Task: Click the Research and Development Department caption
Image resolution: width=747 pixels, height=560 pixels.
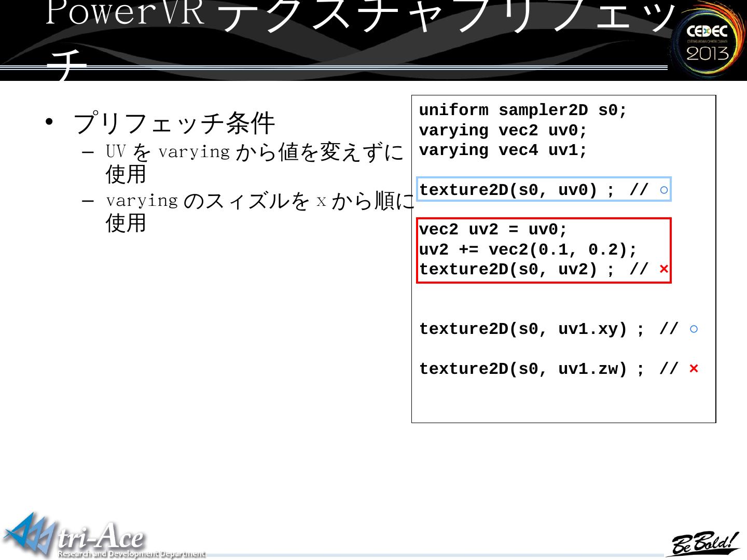Action: pos(131,554)
